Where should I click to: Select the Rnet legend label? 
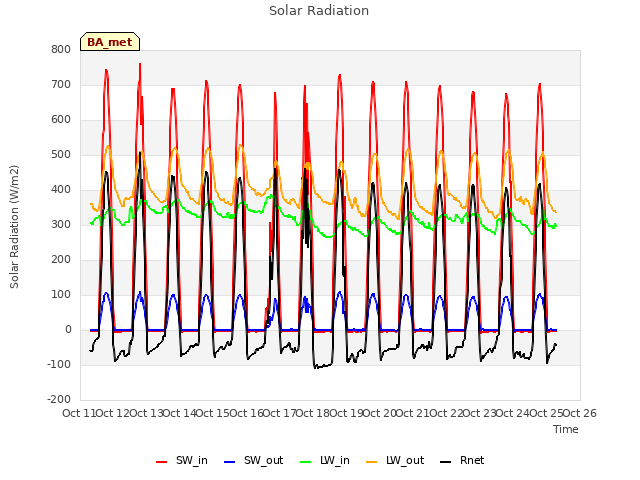472,460
